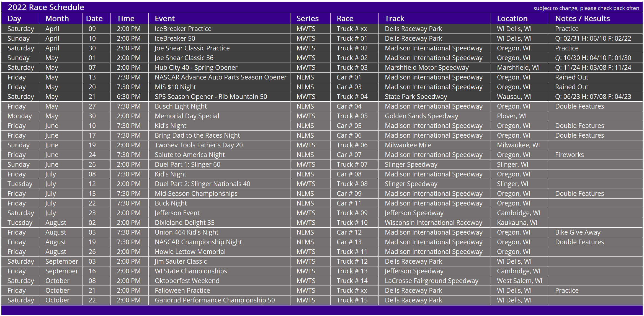
Task: Click 'Gandrud Performance Championship 50' event
Action: [215, 300]
